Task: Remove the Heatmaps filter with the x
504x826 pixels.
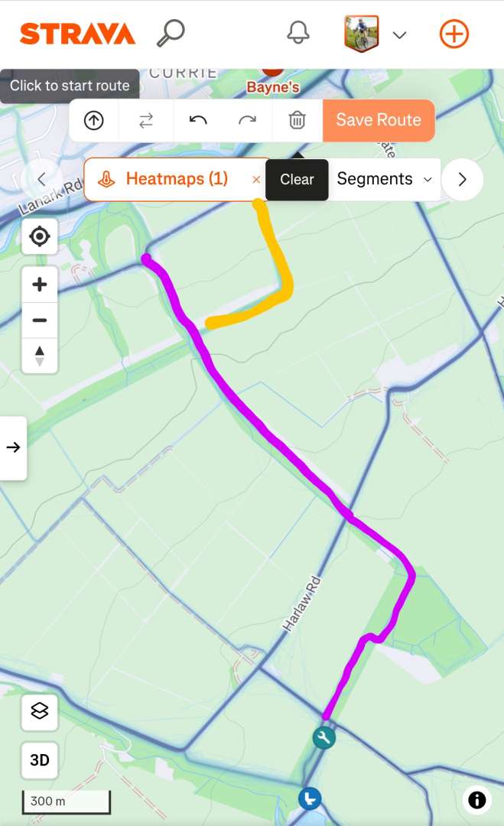Action: 256,180
